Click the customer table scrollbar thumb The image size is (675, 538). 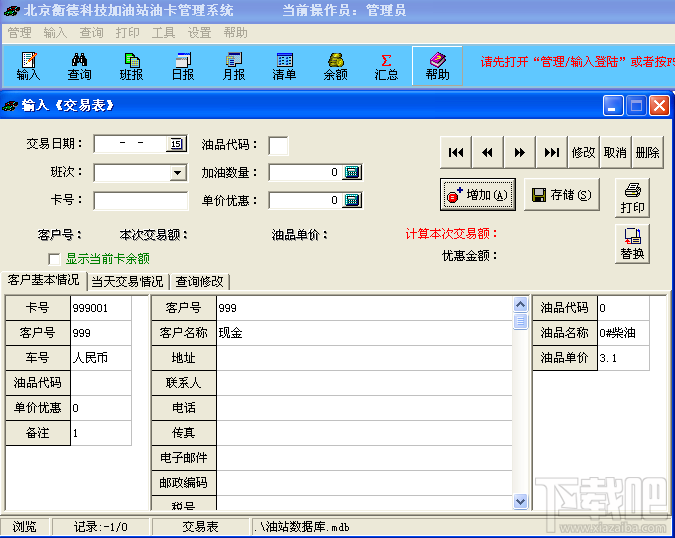(520, 321)
